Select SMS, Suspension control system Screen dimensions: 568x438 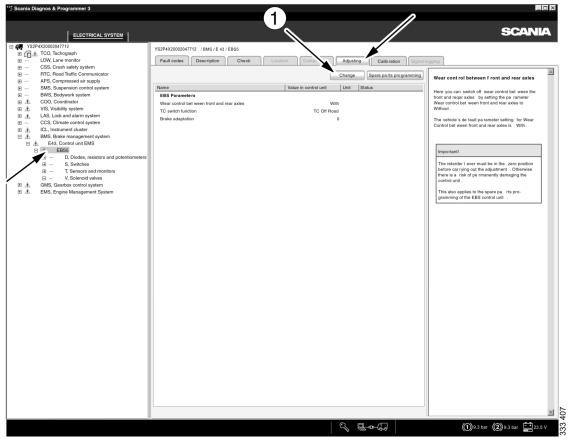pos(74,88)
